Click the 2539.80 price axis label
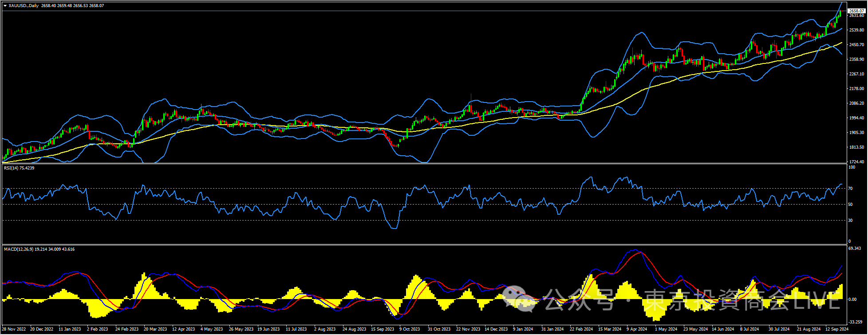Screen dimensions: 868x335 point(856,30)
